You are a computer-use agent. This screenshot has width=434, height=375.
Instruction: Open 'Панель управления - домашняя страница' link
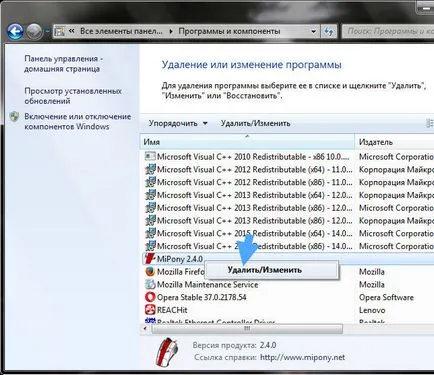pyautogui.click(x=63, y=64)
